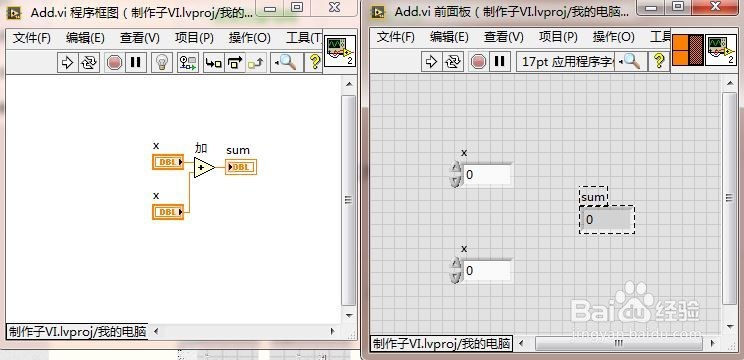Image resolution: width=744 pixels, height=360 pixels.
Task: Click Run Continuously in block diagram window
Action: [x=89, y=62]
